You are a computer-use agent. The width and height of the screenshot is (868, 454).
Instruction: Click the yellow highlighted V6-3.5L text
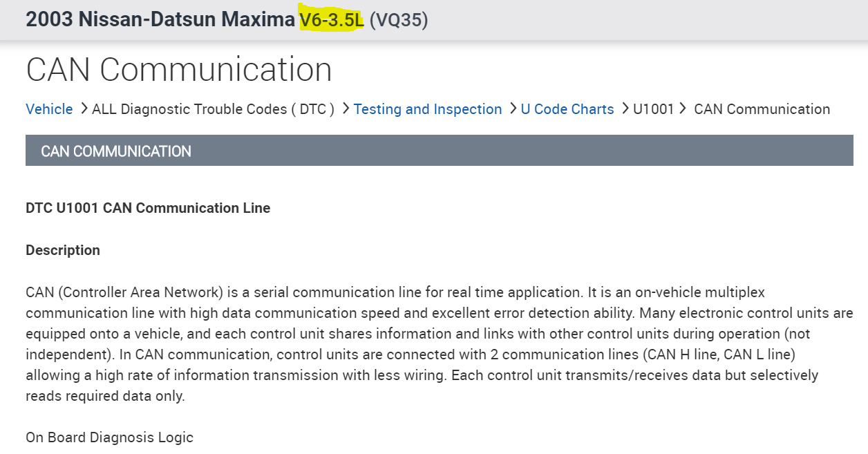pos(331,20)
